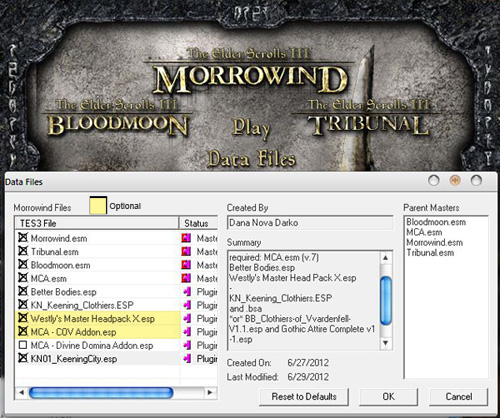The height and width of the screenshot is (418, 500).
Task: Click the file list horizontal scrollbar thumb
Action: click(x=101, y=393)
